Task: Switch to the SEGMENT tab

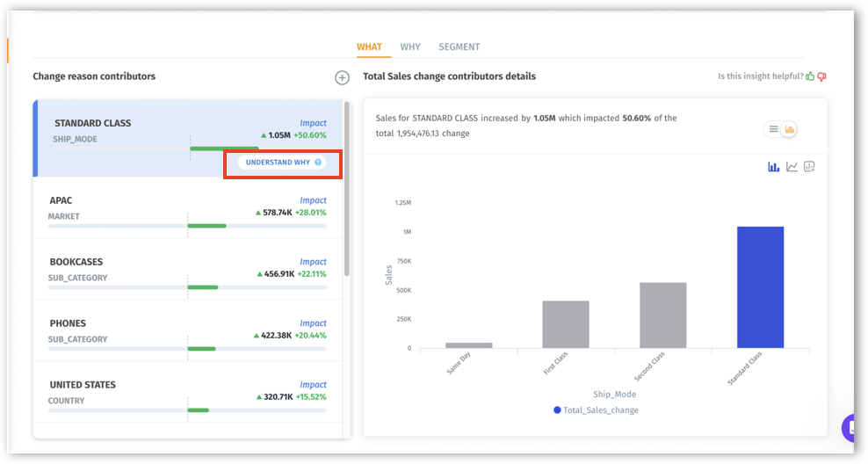Action: [459, 47]
